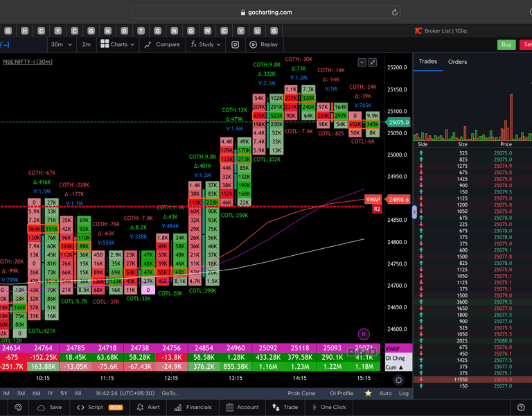Toggle One Click trading

329,407
